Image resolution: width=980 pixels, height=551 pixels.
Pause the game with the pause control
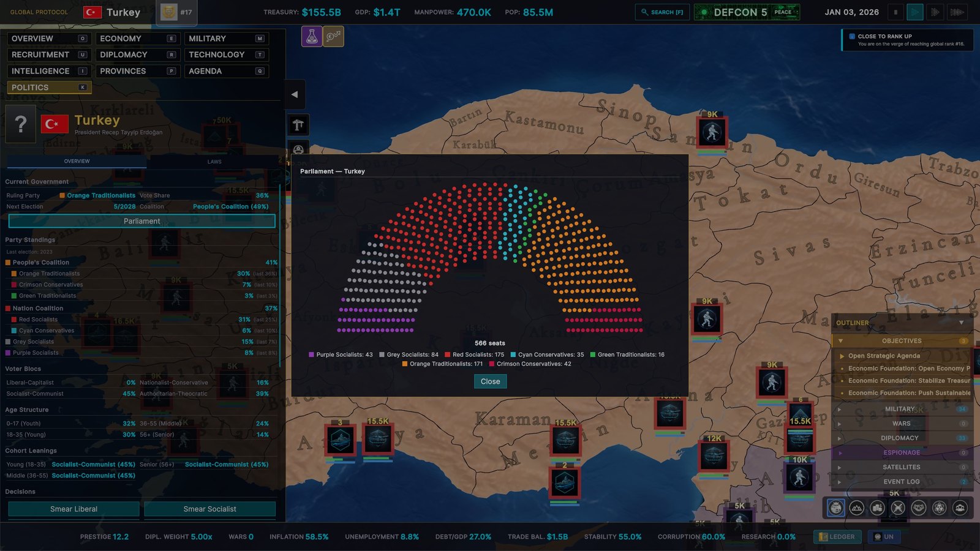895,12
